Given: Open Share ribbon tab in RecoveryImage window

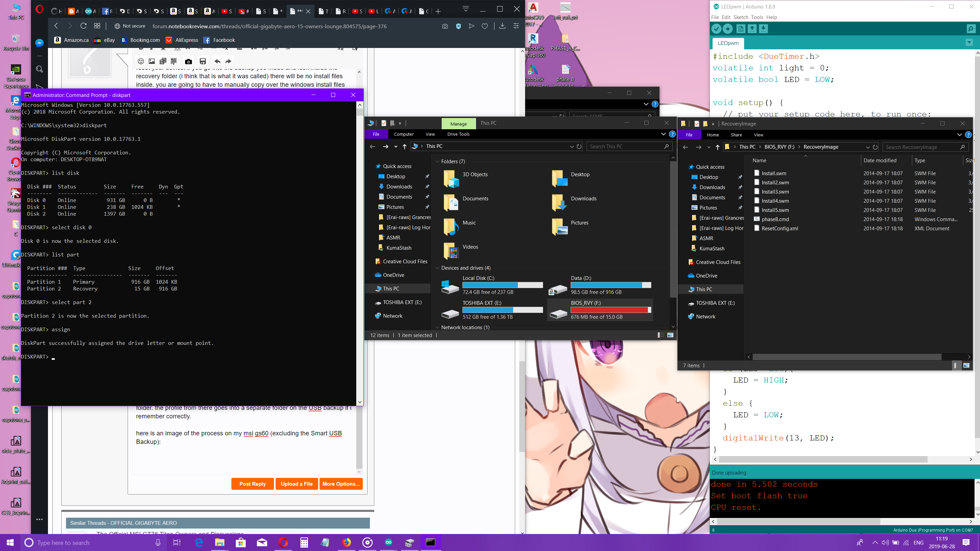Looking at the screenshot, I should pyautogui.click(x=736, y=135).
